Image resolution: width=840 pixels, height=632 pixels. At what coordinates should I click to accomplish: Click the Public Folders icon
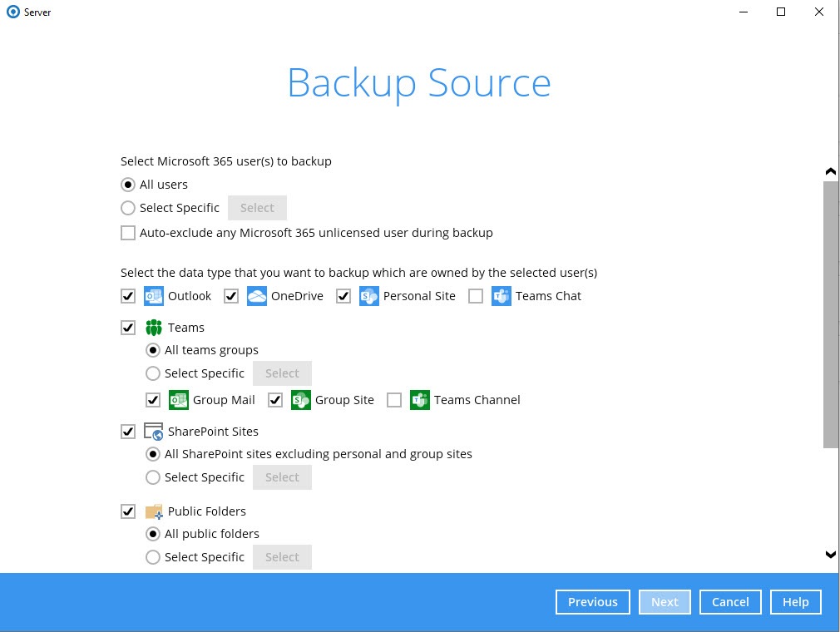click(x=153, y=511)
